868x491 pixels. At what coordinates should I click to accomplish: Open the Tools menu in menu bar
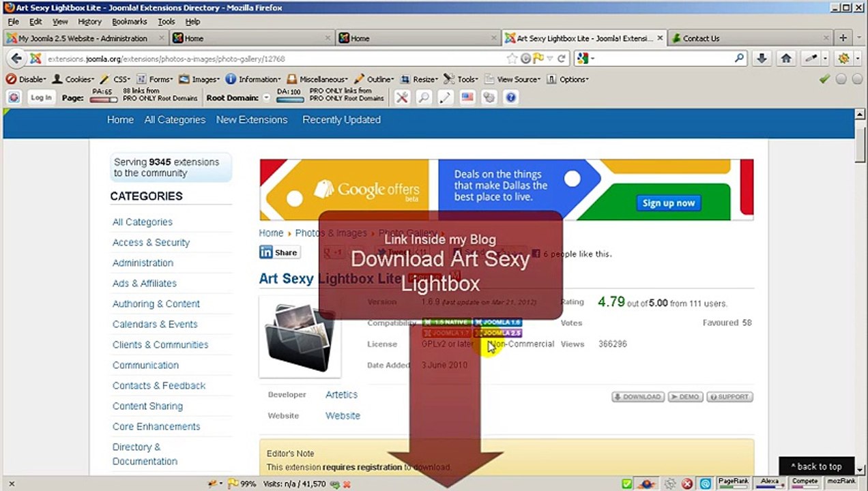[167, 22]
